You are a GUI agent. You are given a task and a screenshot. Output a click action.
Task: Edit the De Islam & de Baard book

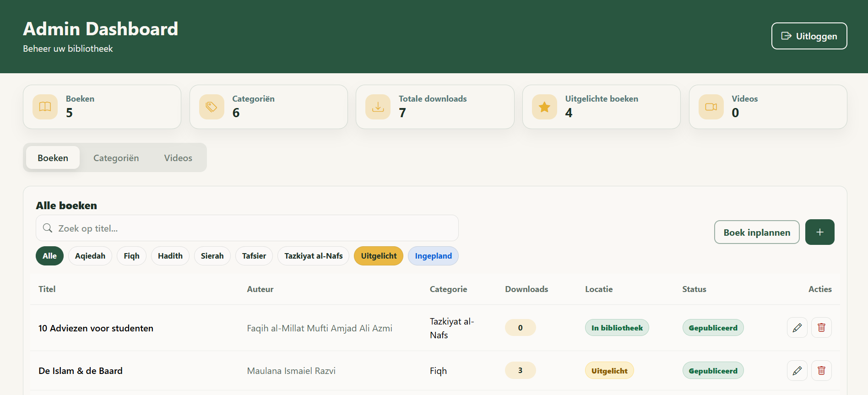click(797, 371)
